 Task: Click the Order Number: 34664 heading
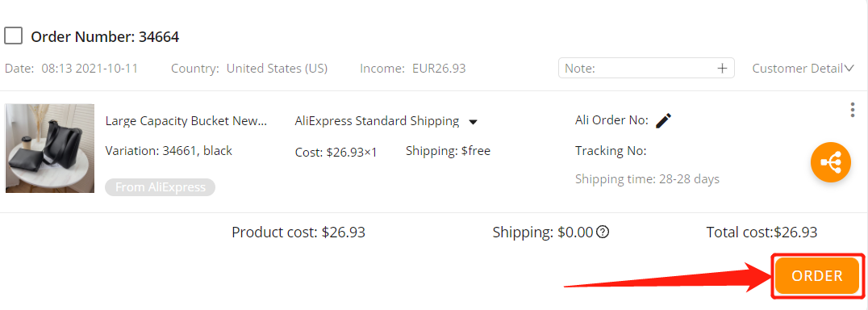(105, 37)
